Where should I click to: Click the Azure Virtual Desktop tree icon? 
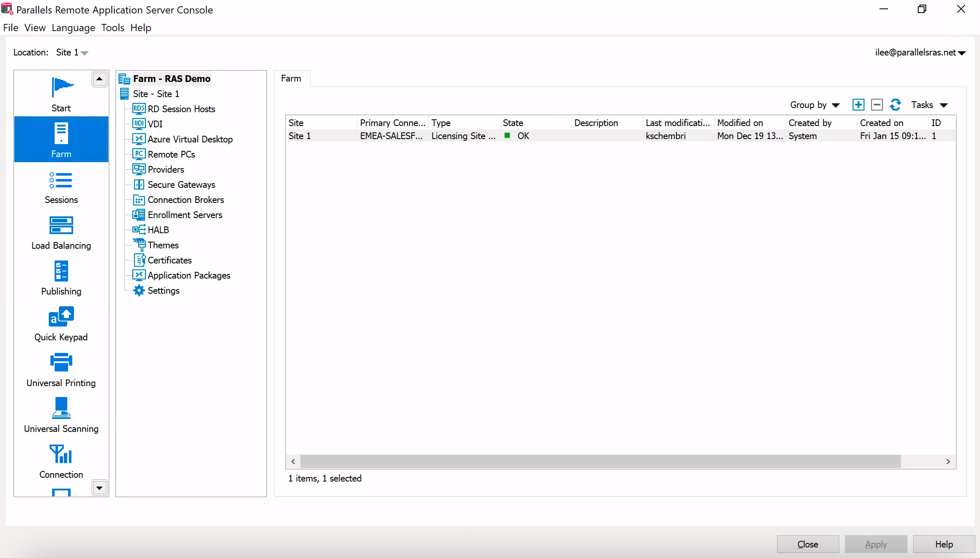pos(139,139)
